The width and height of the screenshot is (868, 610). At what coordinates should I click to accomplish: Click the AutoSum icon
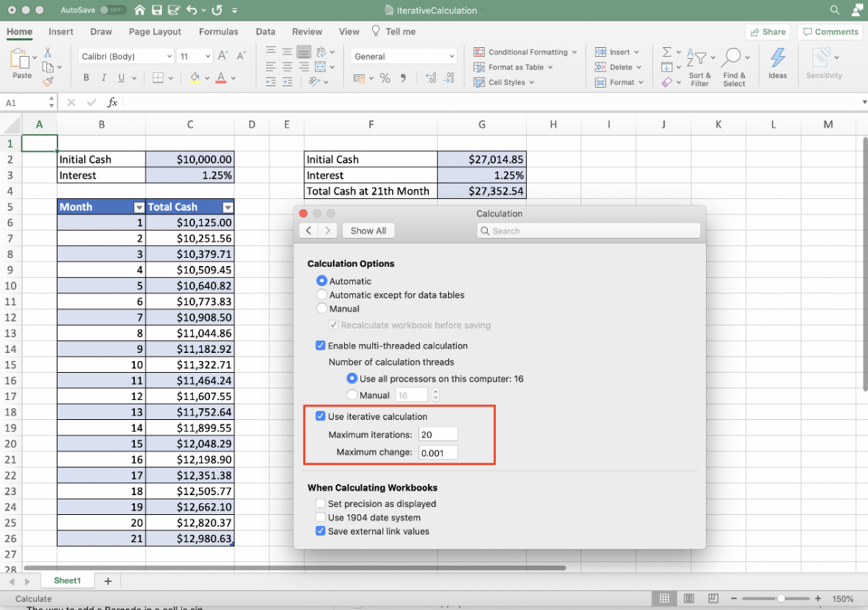(668, 52)
